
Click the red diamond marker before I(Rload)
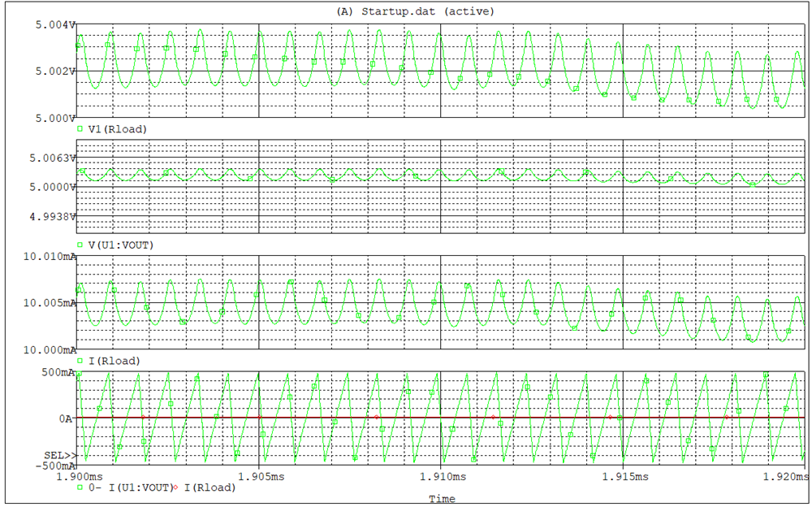click(176, 488)
